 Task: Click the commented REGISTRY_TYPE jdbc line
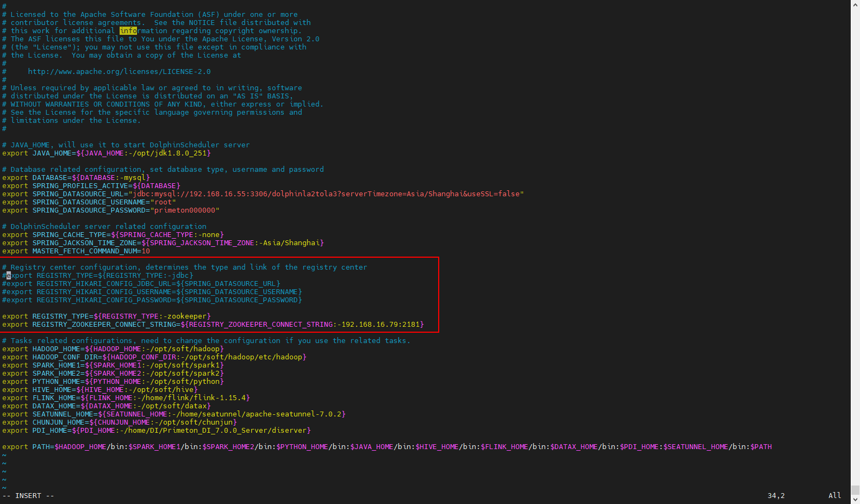click(98, 276)
